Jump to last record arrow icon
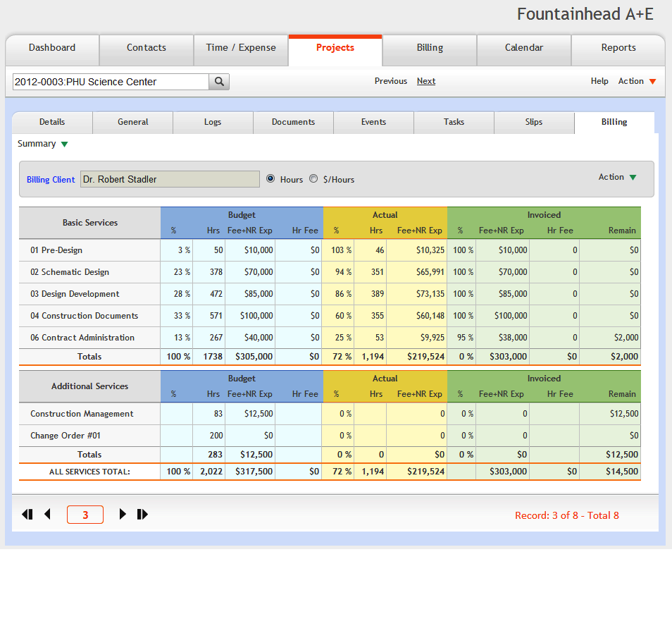Image resolution: width=672 pixels, height=626 pixels. (x=142, y=515)
